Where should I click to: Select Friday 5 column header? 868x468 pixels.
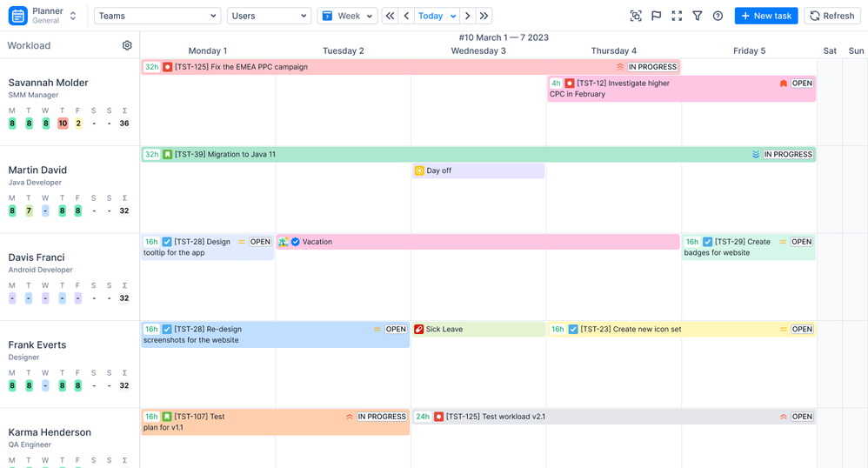pos(749,51)
